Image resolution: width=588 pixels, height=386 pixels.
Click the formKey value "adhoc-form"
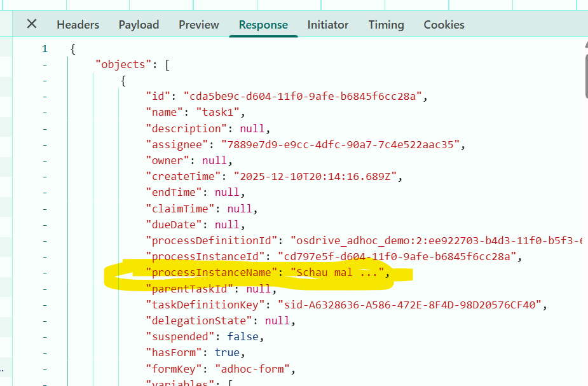252,369
